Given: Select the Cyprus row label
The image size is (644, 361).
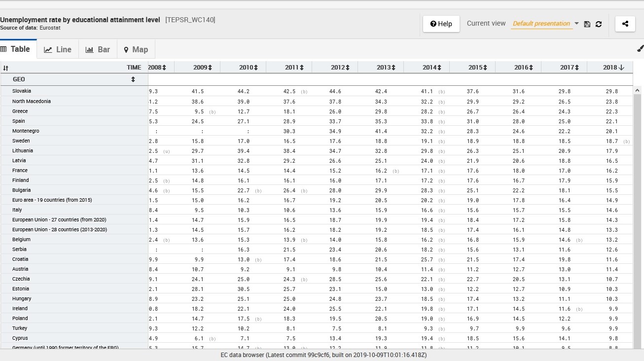Looking at the screenshot, I should [20, 338].
